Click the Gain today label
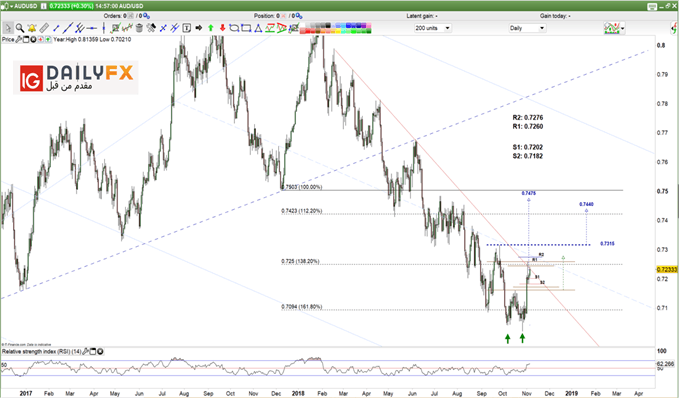679x398 pixels. click(x=555, y=16)
